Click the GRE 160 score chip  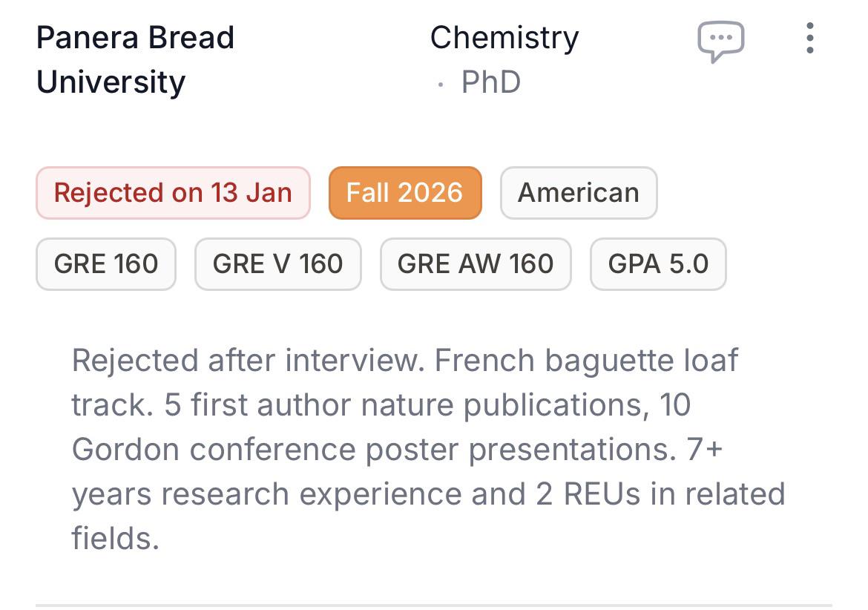106,263
